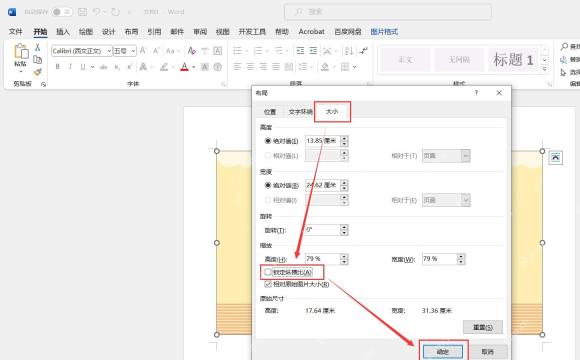
Task: Apply Strikethrough from the font group
Action: pos(104,67)
